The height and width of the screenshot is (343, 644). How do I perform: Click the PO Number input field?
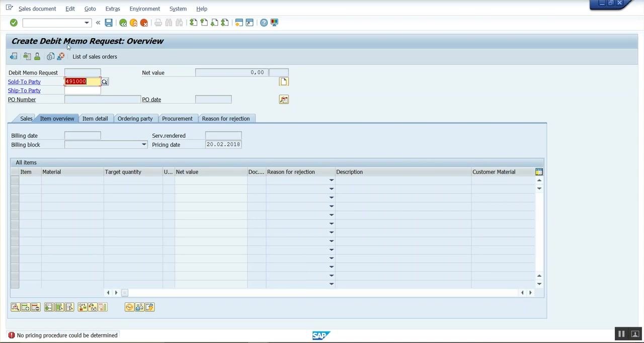point(103,100)
